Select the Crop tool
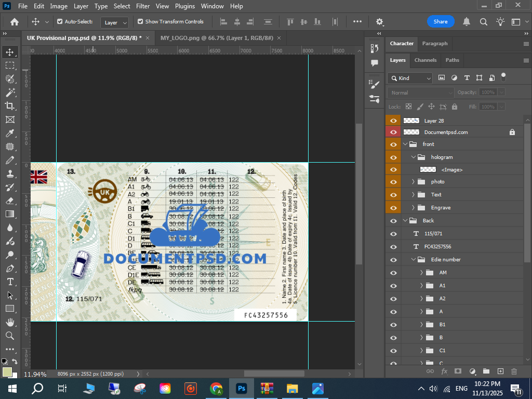The image size is (532, 399). [x=10, y=106]
